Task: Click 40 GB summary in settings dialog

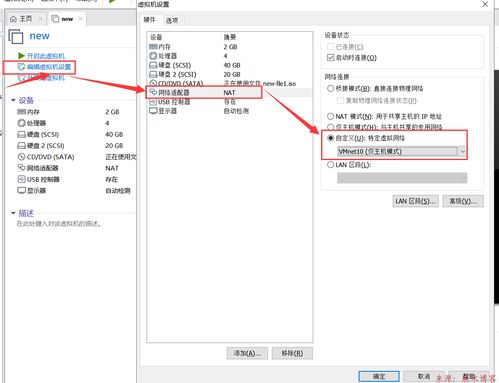Action: click(232, 65)
